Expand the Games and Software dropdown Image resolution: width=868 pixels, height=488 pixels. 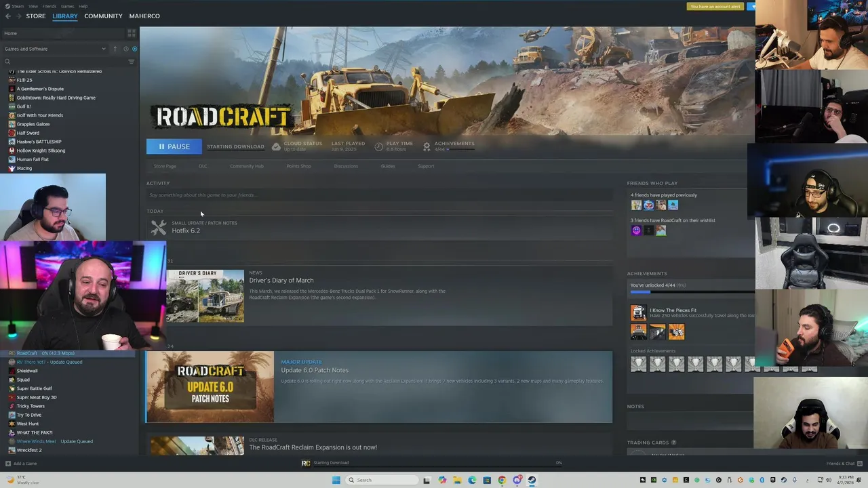tap(54, 49)
